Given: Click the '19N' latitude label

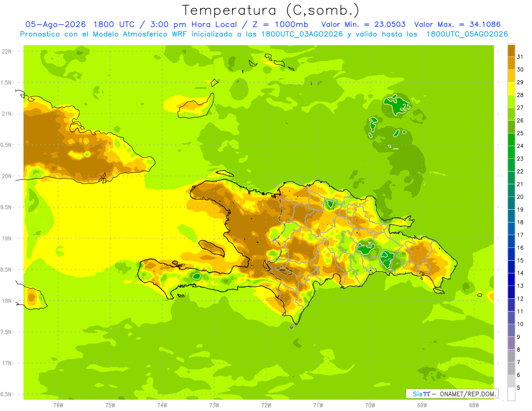Looking at the screenshot, I should (7, 239).
